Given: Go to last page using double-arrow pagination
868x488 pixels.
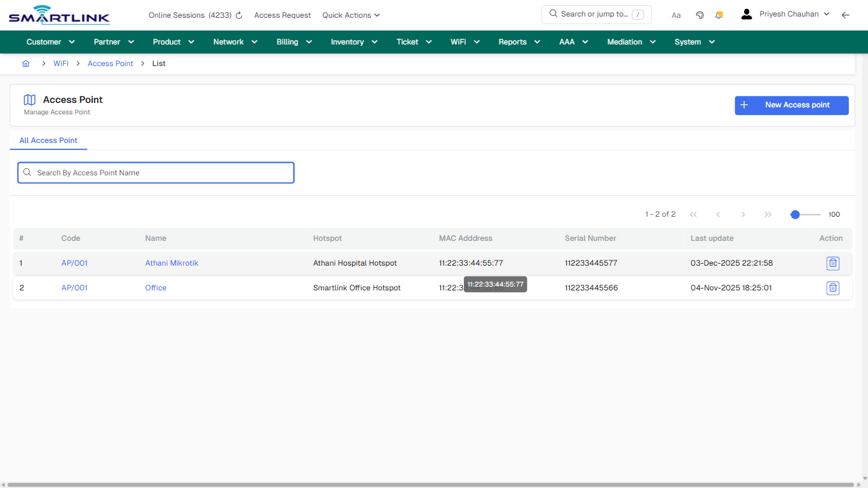Looking at the screenshot, I should point(768,214).
